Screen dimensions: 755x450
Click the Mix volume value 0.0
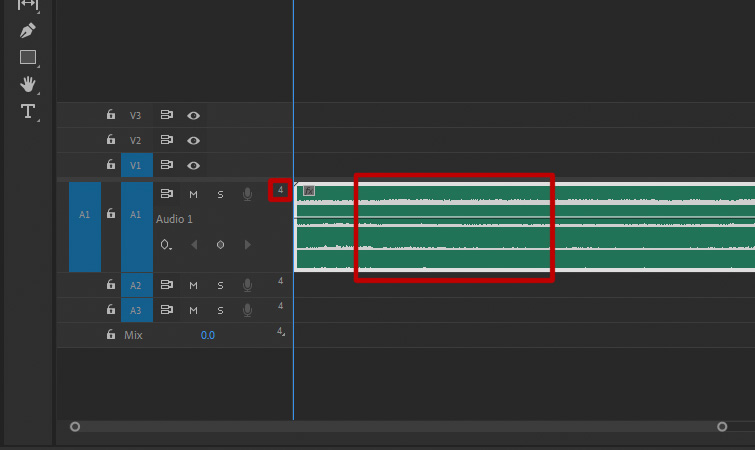[208, 335]
